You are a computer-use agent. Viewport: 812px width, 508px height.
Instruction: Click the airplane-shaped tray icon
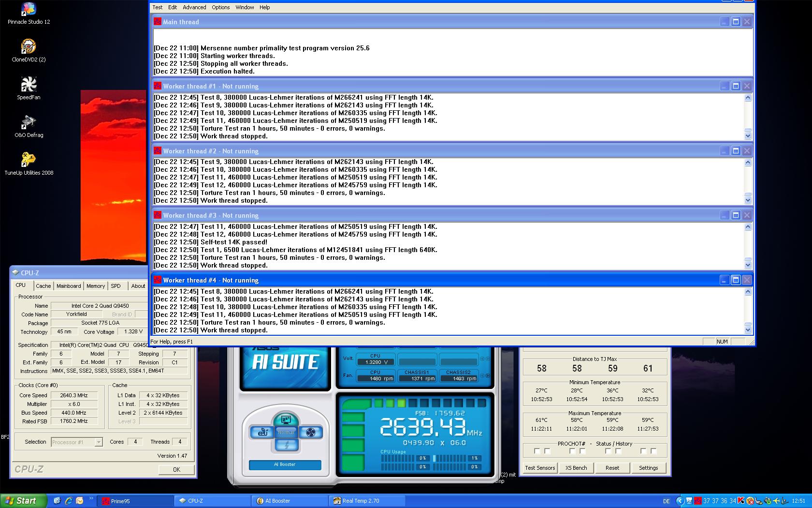(776, 501)
